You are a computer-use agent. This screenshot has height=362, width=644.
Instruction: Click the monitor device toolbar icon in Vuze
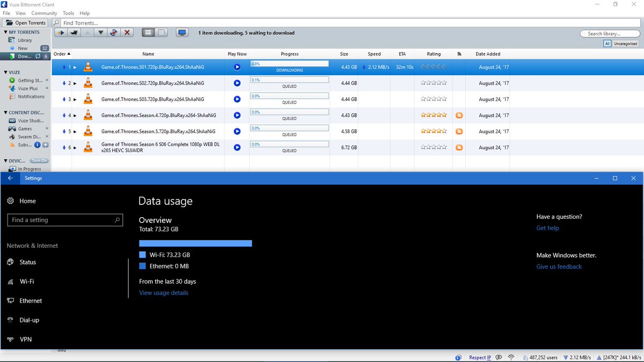[182, 33]
